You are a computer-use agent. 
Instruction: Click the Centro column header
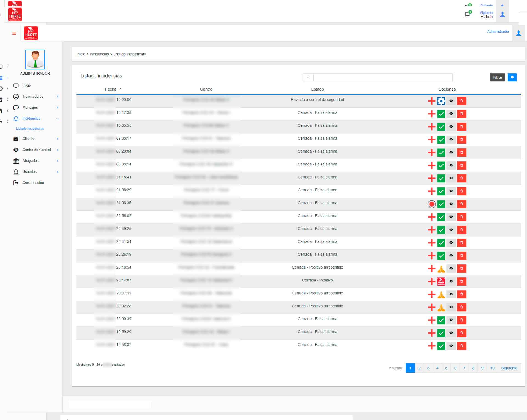tap(206, 89)
